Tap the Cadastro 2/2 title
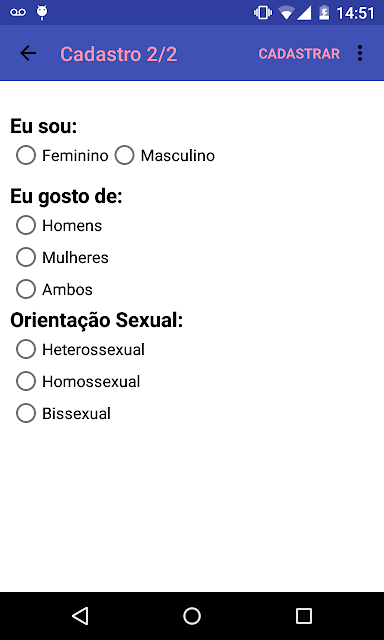The image size is (384, 640). [119, 54]
